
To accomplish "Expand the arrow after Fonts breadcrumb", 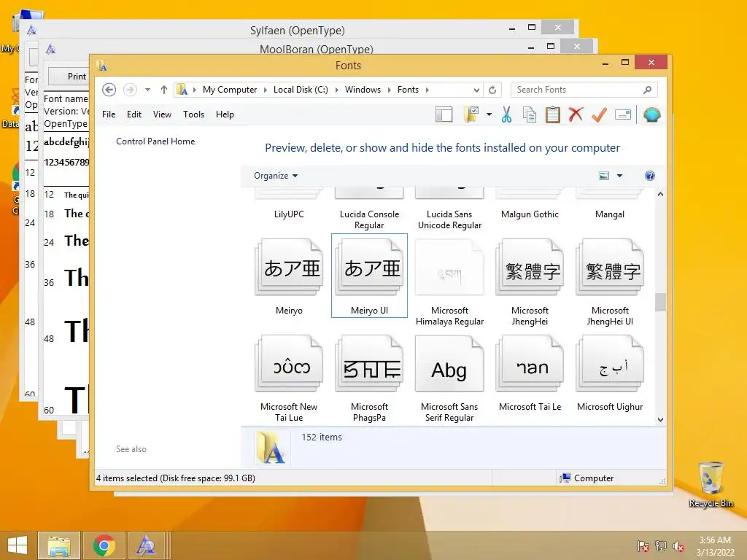I will (x=427, y=90).
